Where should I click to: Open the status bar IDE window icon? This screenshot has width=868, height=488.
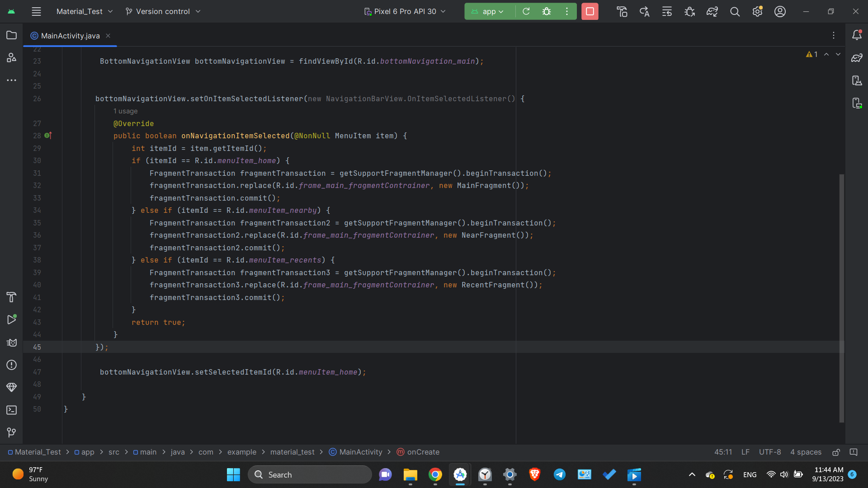coord(853,452)
